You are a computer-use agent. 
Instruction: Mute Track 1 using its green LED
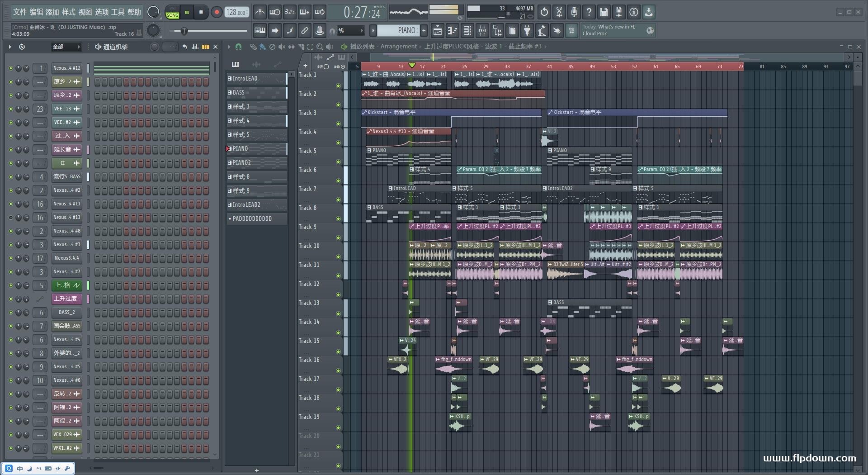(x=338, y=85)
